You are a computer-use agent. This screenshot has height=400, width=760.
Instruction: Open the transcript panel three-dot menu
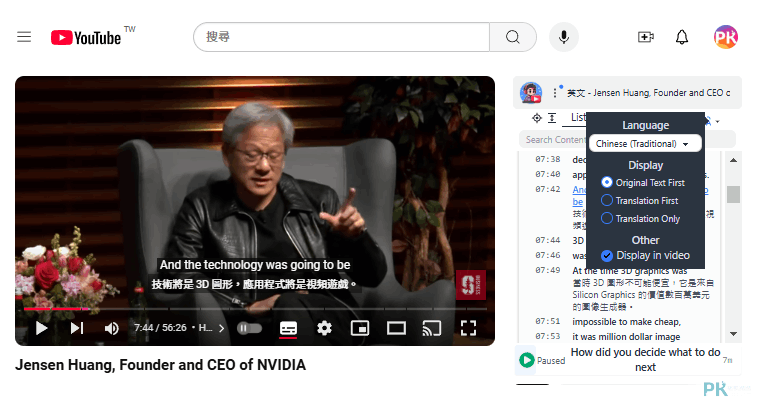(x=554, y=92)
